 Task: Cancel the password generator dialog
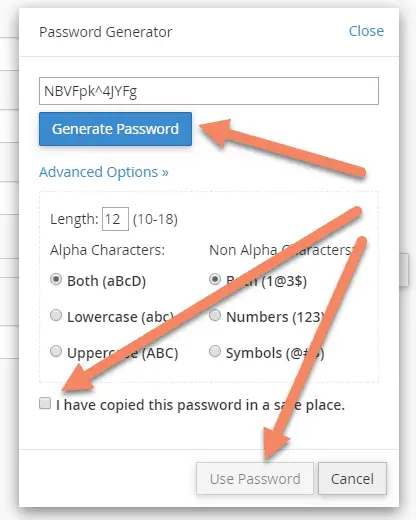[x=352, y=478]
